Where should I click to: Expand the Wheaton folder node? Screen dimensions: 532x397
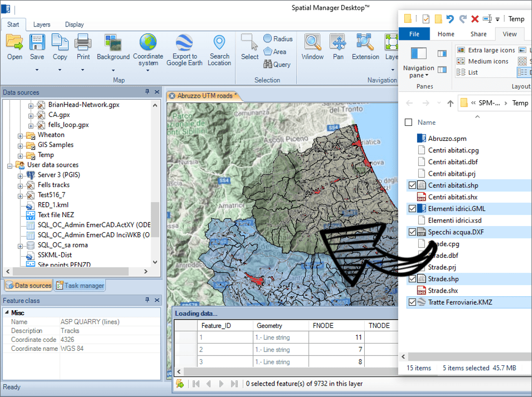coord(20,136)
